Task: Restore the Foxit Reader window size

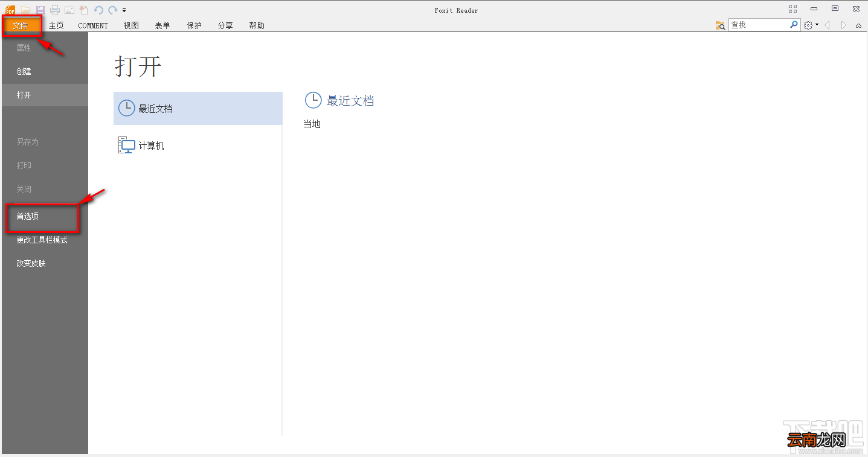Action: pos(835,8)
